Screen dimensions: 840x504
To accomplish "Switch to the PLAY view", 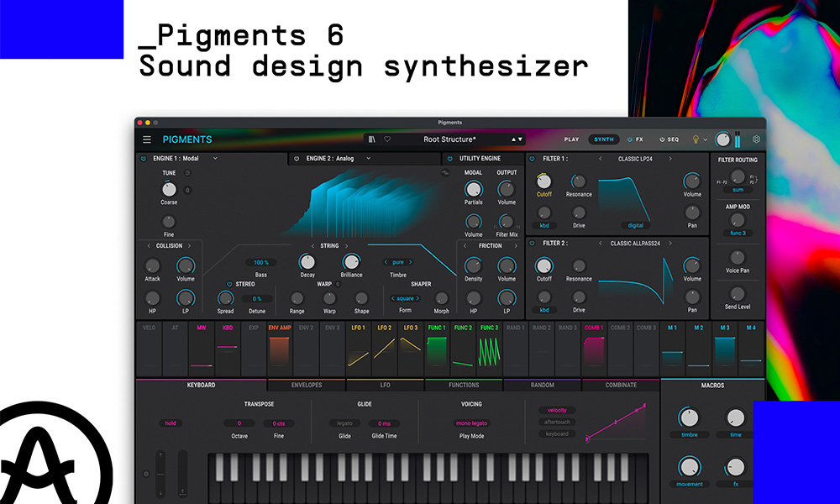I will pyautogui.click(x=571, y=139).
